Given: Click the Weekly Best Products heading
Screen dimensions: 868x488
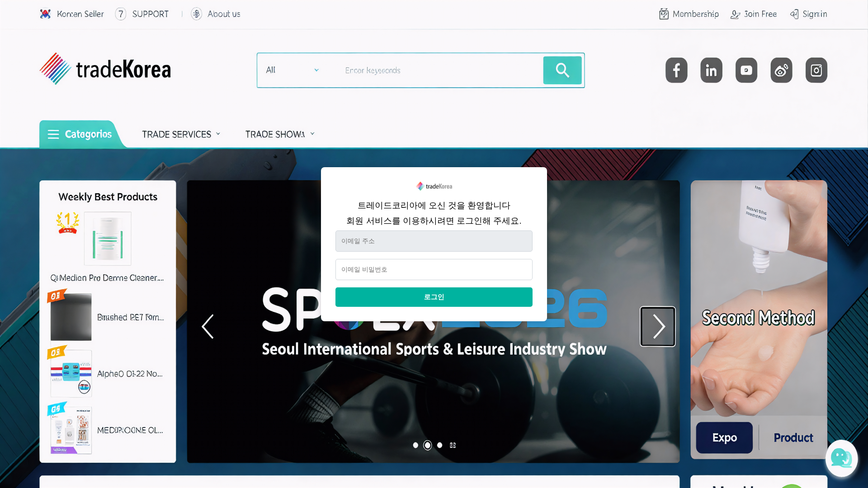Looking at the screenshot, I should pos(108,197).
